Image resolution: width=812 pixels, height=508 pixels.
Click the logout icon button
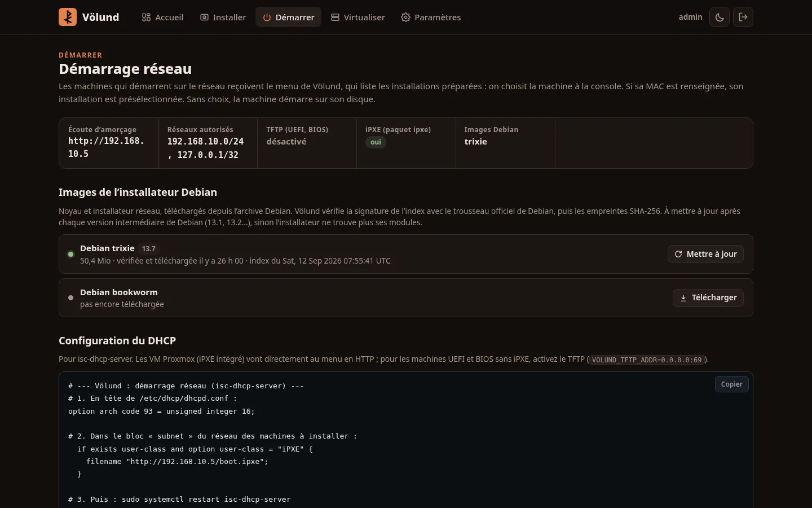pos(743,17)
